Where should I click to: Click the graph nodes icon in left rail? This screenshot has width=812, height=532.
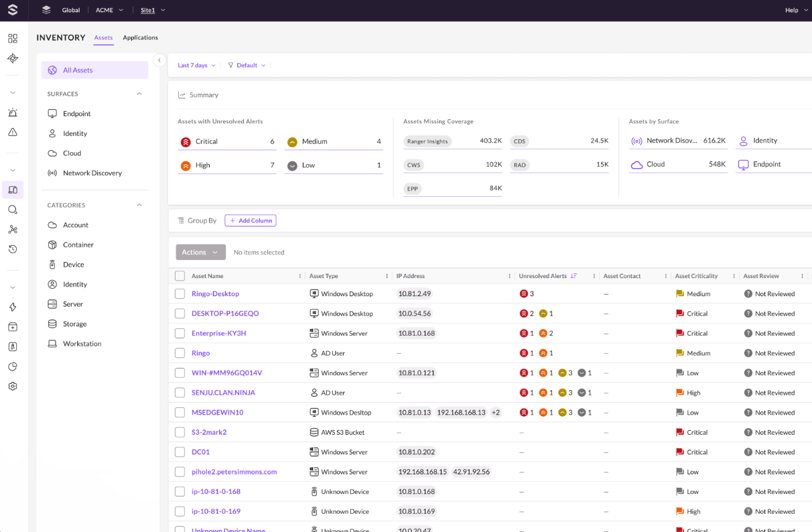[x=13, y=229]
